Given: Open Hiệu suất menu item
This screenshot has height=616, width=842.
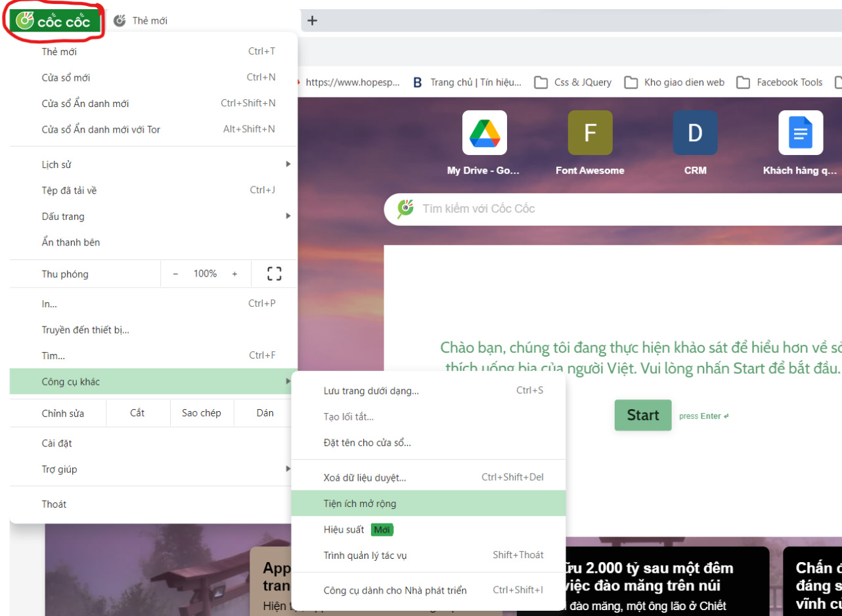Looking at the screenshot, I should 428,529.
